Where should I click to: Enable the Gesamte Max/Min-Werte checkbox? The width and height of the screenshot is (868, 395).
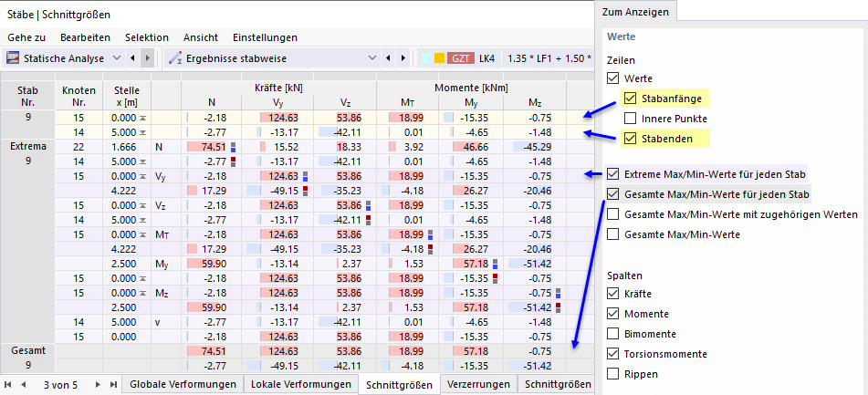[612, 234]
